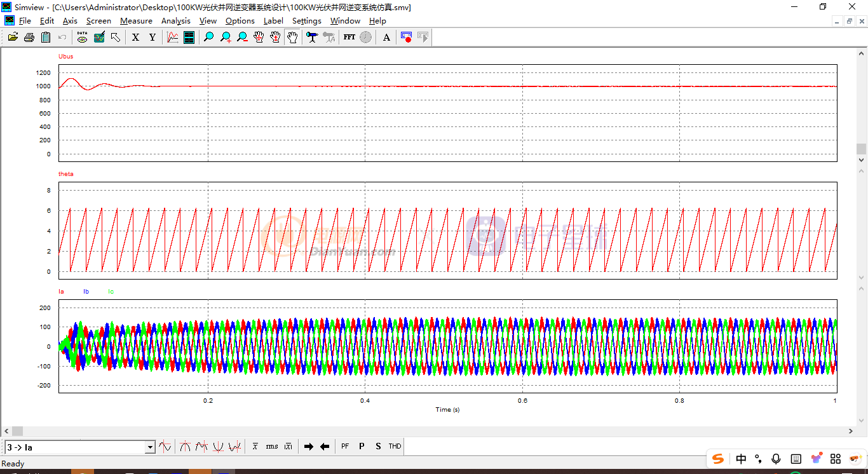
Task: Select the pan hand tool icon
Action: [292, 37]
